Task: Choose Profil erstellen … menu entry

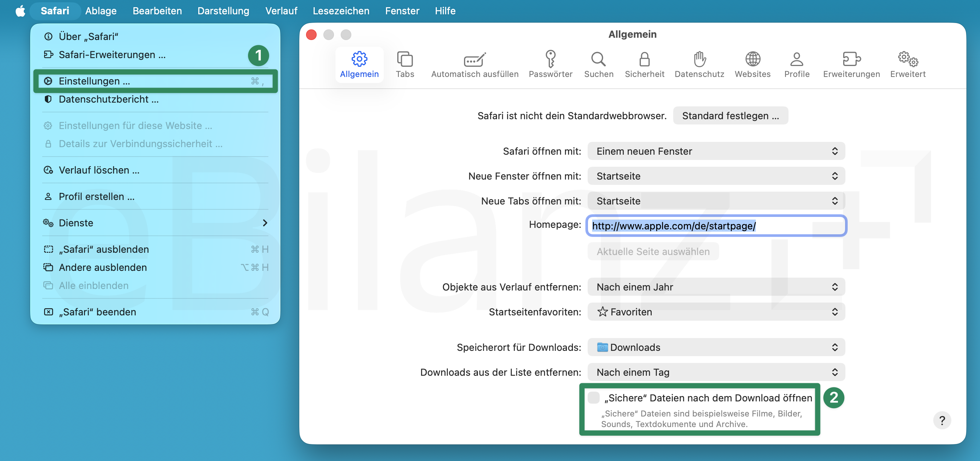Action: [x=155, y=197]
